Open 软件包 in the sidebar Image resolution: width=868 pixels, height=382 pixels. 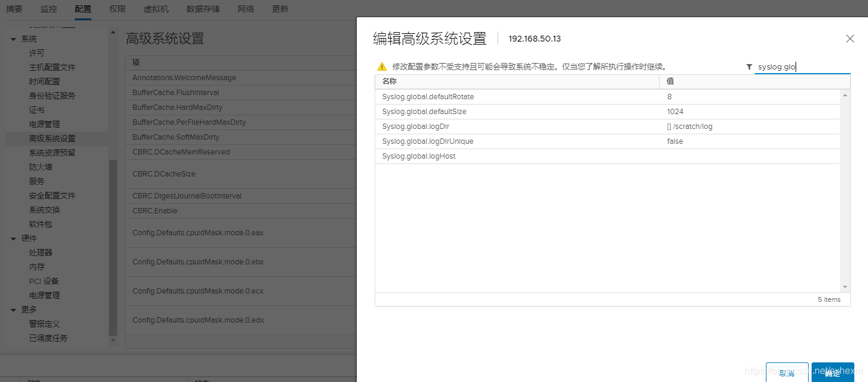point(41,224)
